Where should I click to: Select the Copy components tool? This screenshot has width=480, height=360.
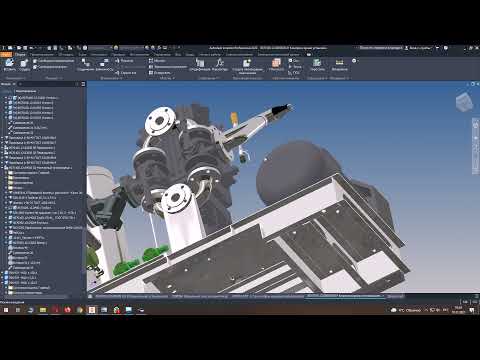pos(159,73)
